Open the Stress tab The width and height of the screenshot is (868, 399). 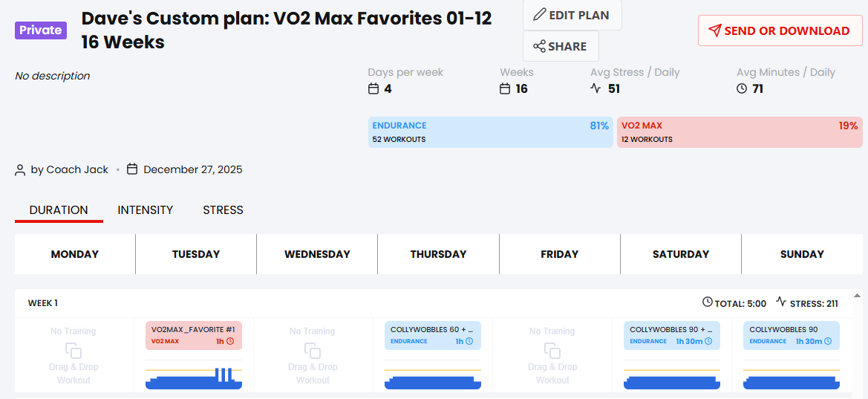click(223, 210)
